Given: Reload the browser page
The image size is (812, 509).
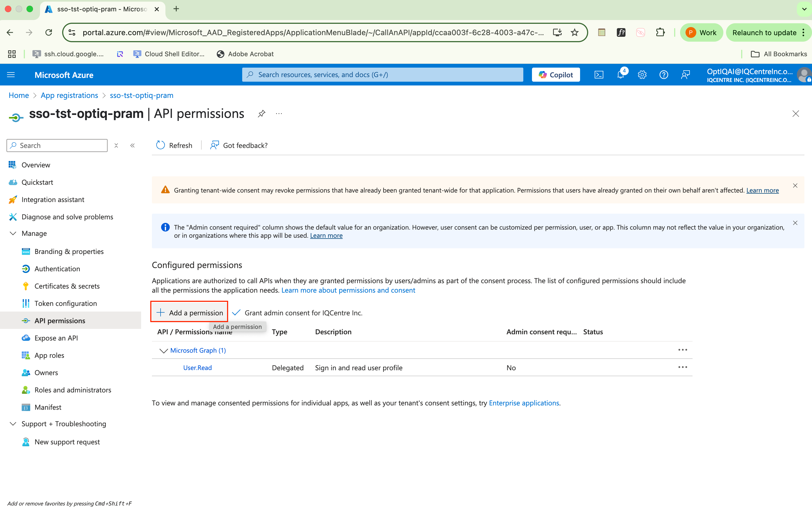Looking at the screenshot, I should coord(49,32).
